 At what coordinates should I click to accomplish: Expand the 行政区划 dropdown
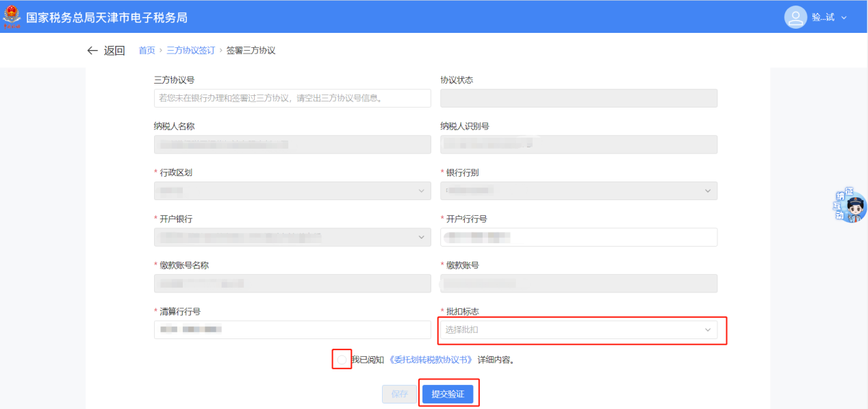(292, 191)
